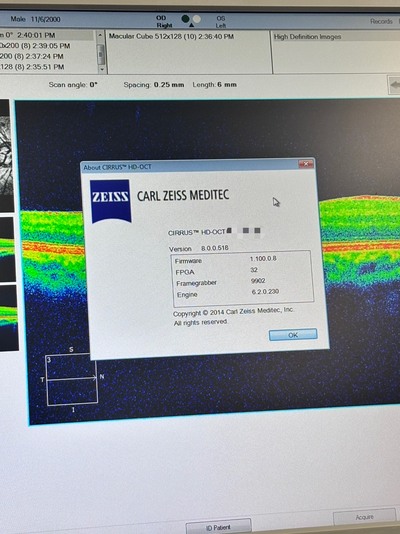Close the About CIRRUS HD-OCT dialog
Screen dimensions: 400x534
coord(306,164)
